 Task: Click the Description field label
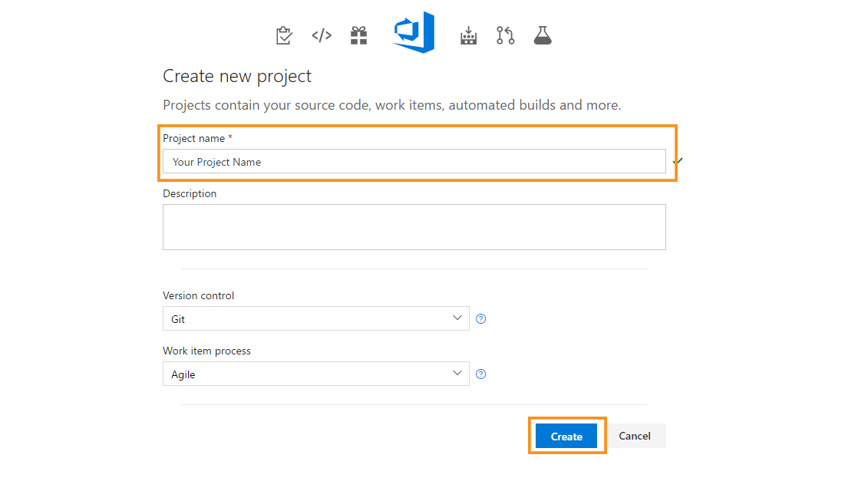190,194
